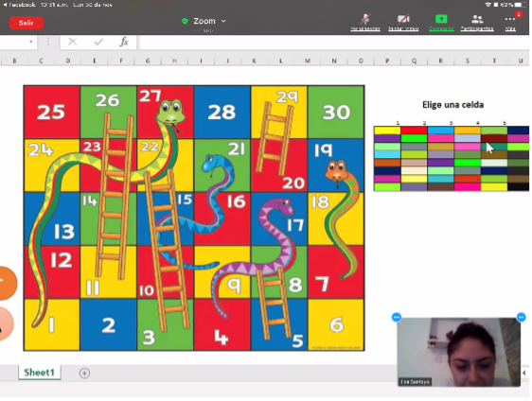Open the fx Insert Function icon
532x401 pixels.
click(x=124, y=42)
